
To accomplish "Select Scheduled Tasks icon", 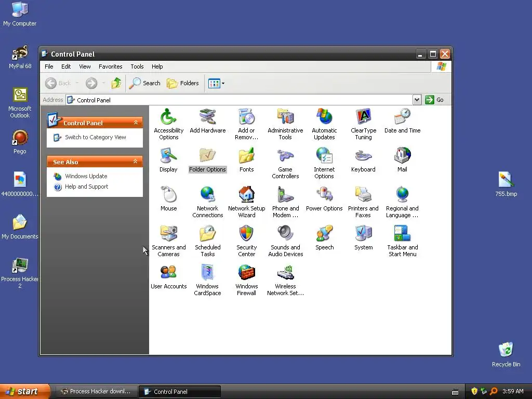I will tap(207, 234).
